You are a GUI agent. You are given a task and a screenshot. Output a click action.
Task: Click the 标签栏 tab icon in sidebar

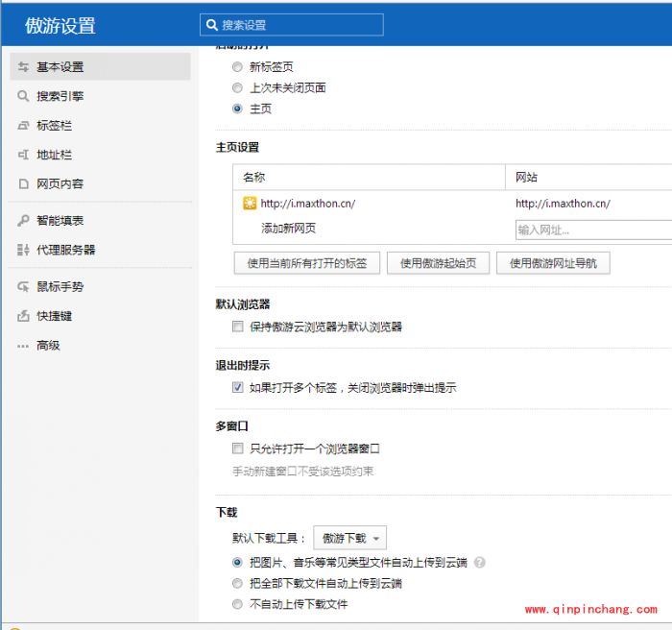[23, 125]
